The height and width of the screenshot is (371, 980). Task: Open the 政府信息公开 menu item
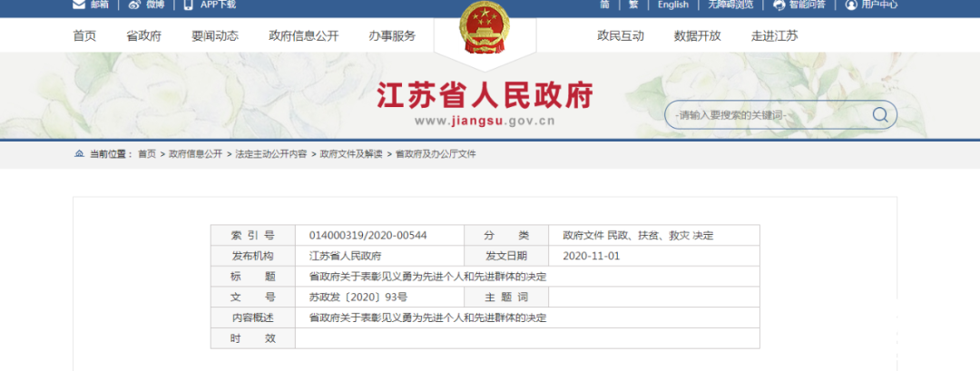[303, 36]
